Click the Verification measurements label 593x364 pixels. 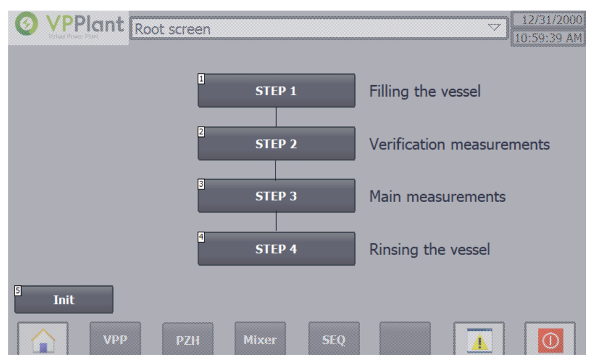pos(459,144)
